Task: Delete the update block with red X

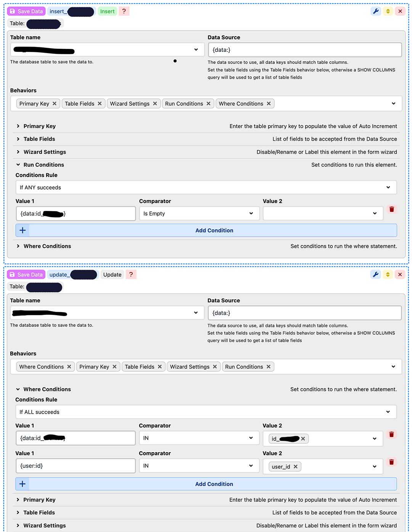Action: 400,274
